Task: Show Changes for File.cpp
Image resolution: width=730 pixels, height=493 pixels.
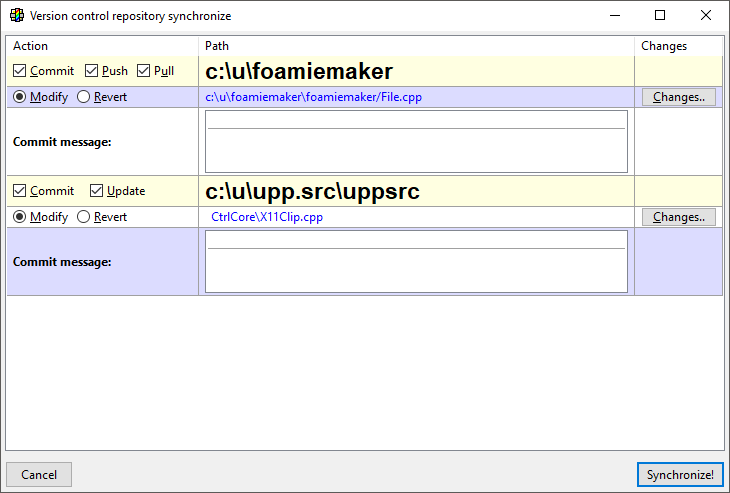Action: pyautogui.click(x=679, y=97)
